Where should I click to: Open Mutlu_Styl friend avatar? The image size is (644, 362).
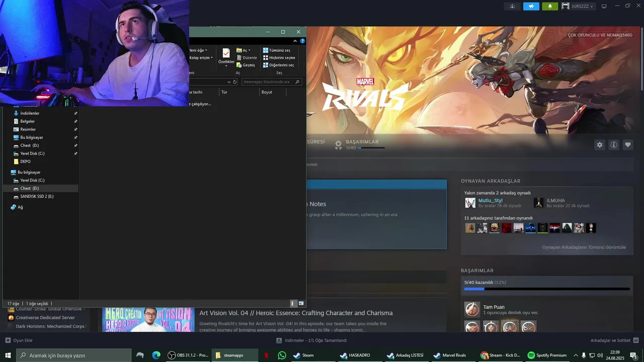(470, 203)
